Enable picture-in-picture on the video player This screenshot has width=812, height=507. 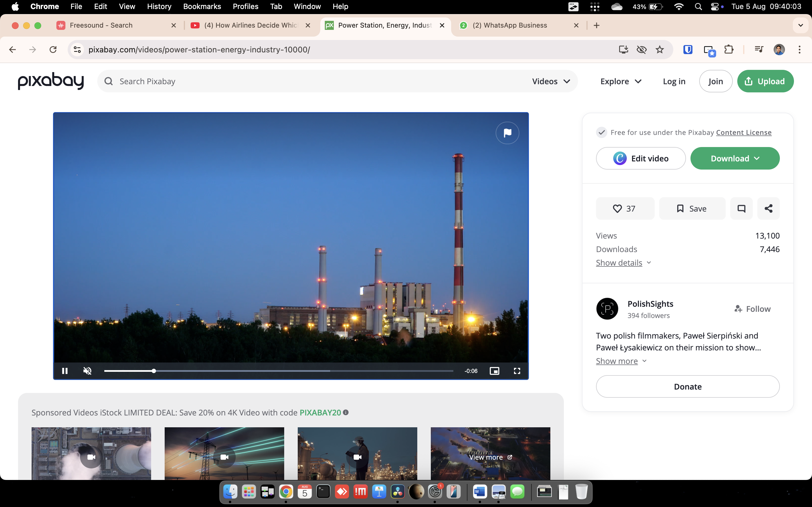click(494, 370)
